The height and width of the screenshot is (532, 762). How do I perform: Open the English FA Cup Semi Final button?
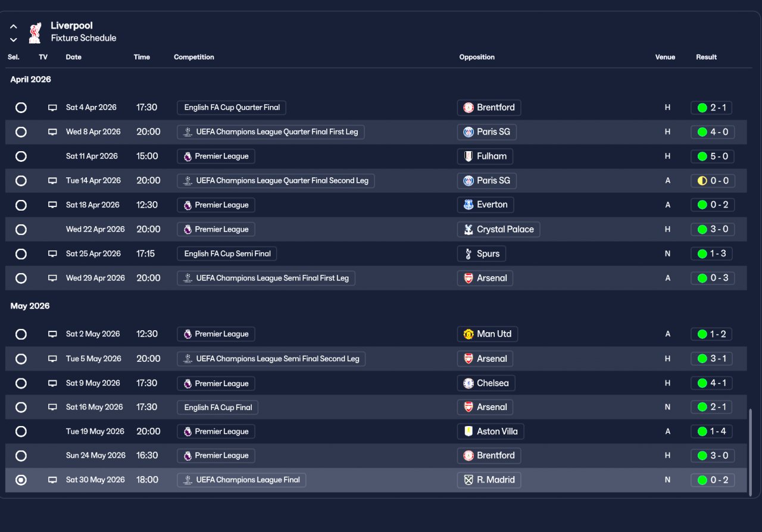pos(227,254)
